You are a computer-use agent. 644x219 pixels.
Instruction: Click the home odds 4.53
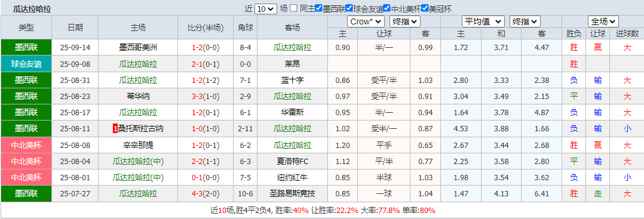(461, 129)
